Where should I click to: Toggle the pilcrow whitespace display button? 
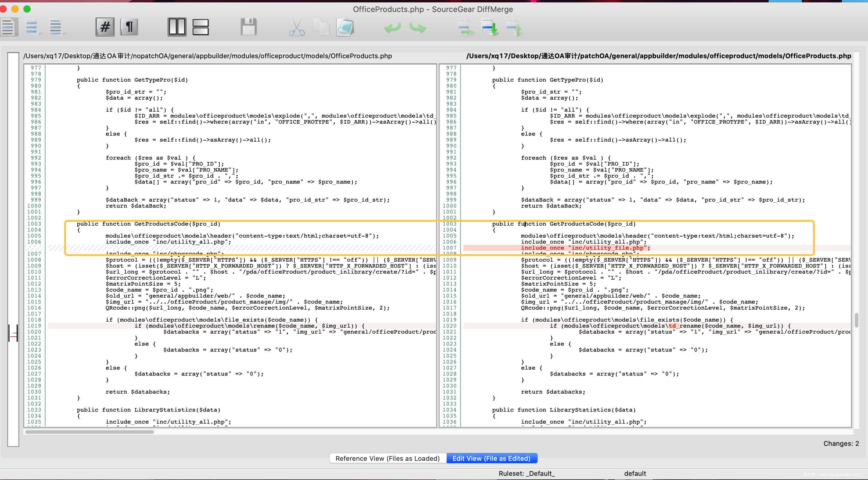tap(129, 27)
